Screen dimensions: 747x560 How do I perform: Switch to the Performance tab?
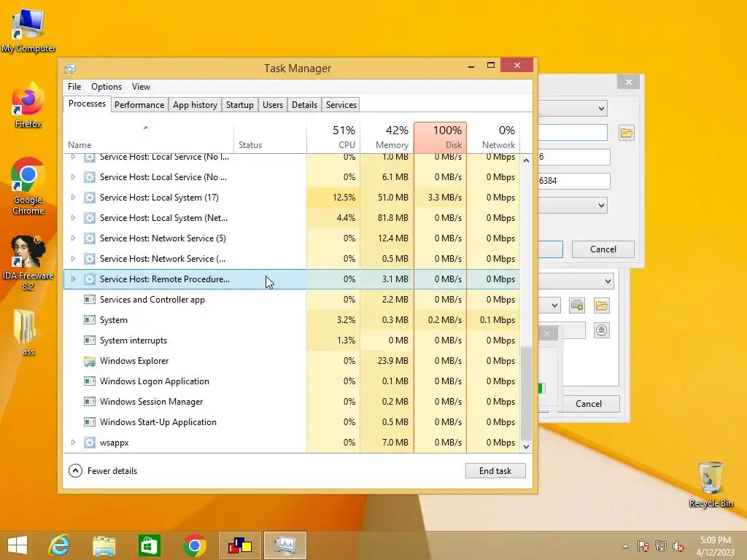coord(139,105)
